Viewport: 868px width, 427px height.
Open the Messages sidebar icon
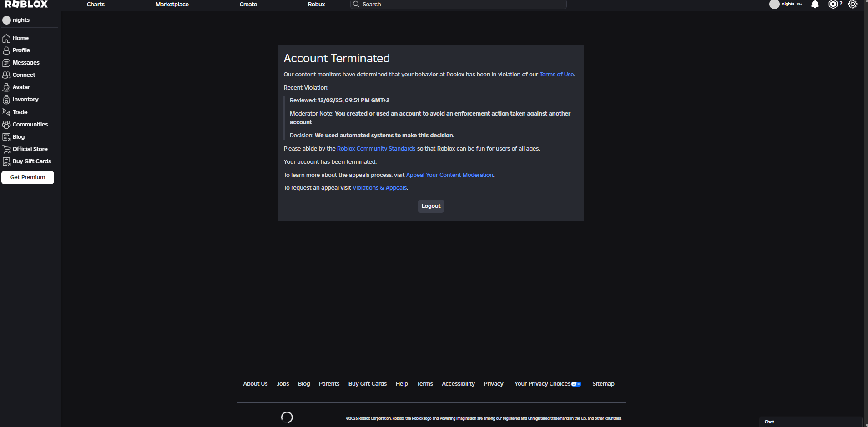click(6, 63)
